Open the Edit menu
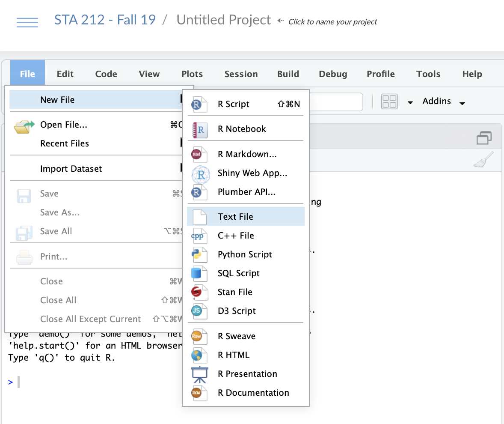Screen dimensions: 504x424 [x=65, y=74]
